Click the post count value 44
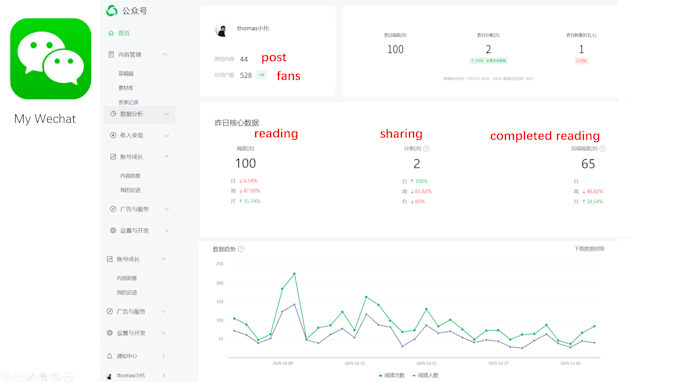 [x=244, y=59]
